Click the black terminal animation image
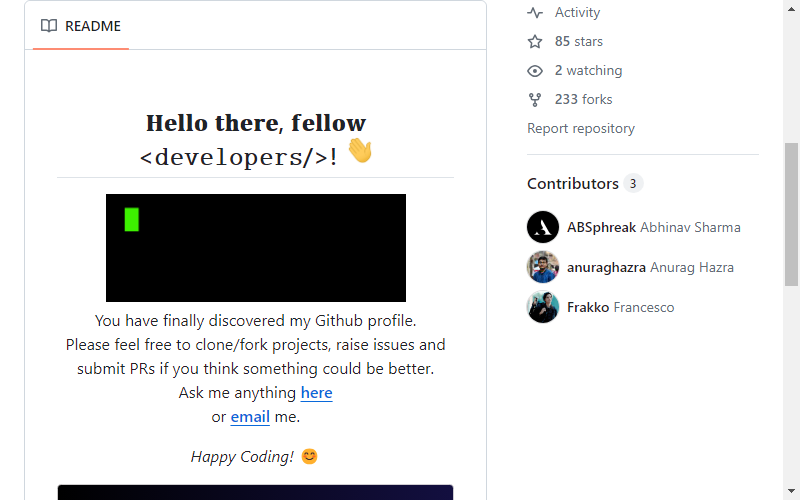This screenshot has width=800, height=500. tap(256, 248)
